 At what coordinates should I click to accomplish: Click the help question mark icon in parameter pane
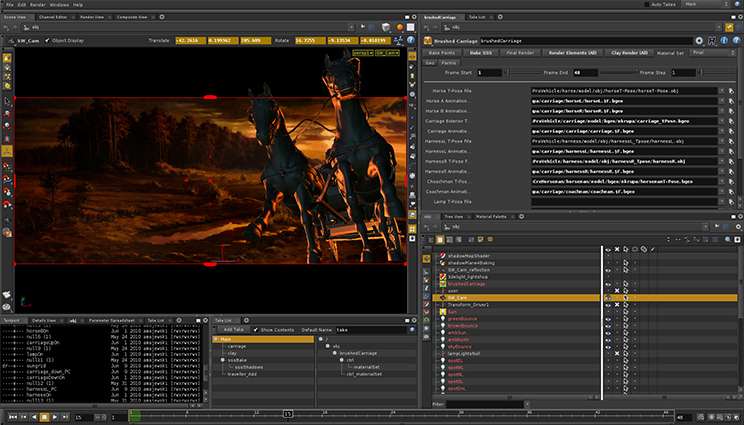tap(735, 41)
